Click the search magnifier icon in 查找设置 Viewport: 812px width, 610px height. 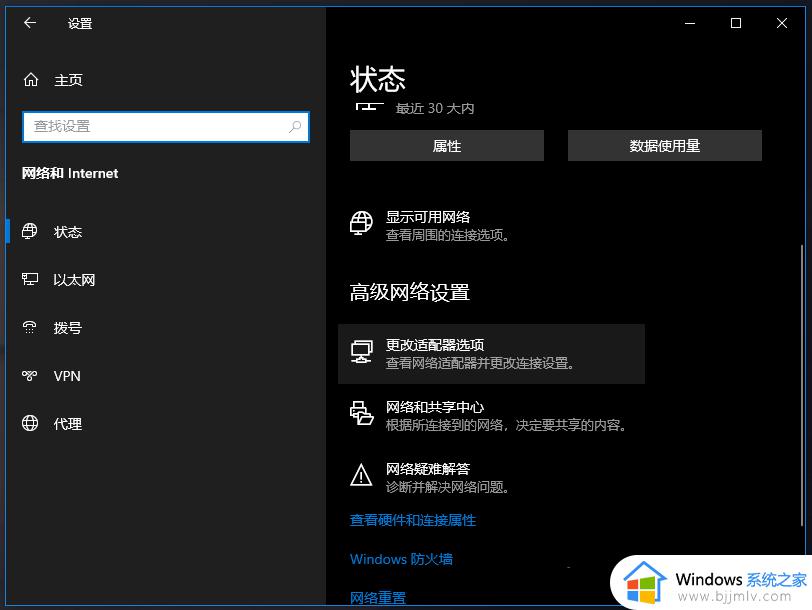point(295,127)
